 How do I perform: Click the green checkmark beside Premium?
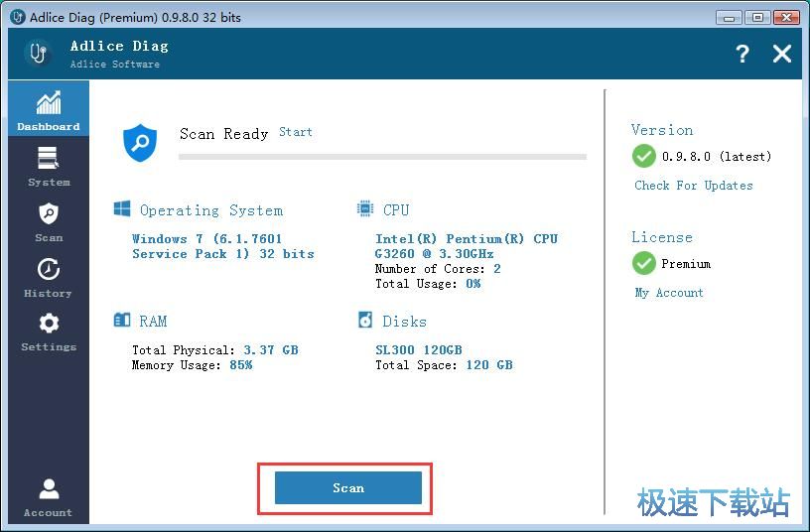coord(643,263)
